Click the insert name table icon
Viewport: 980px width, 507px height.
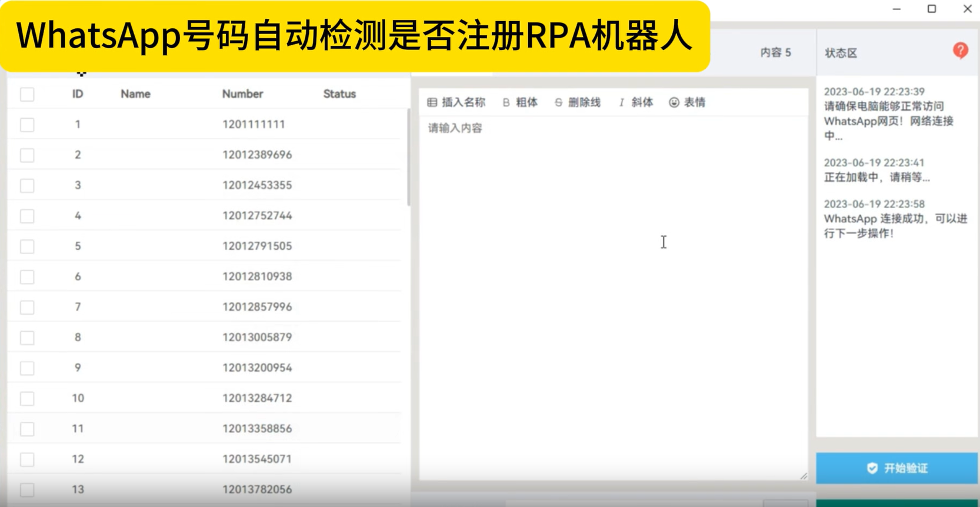432,102
